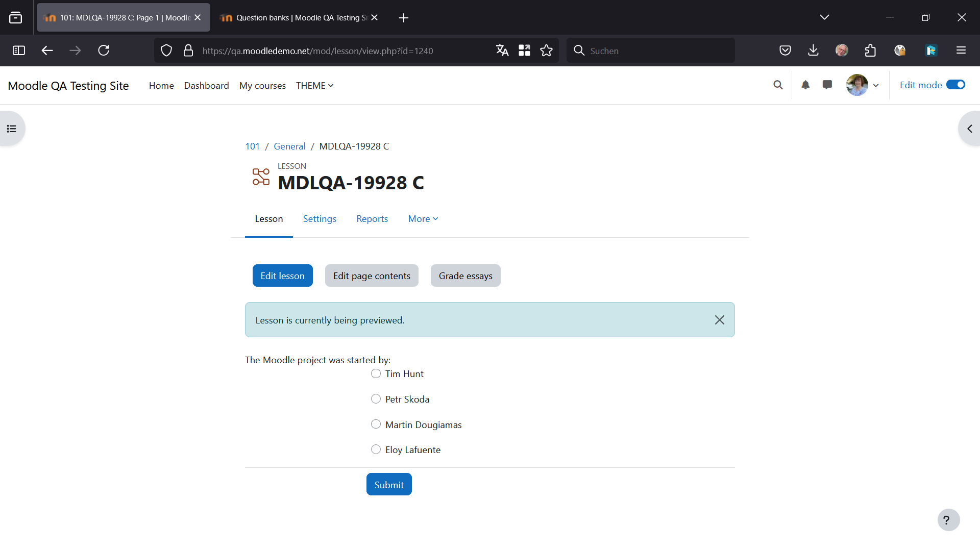Toggle the browser sidebar icon

[19, 51]
